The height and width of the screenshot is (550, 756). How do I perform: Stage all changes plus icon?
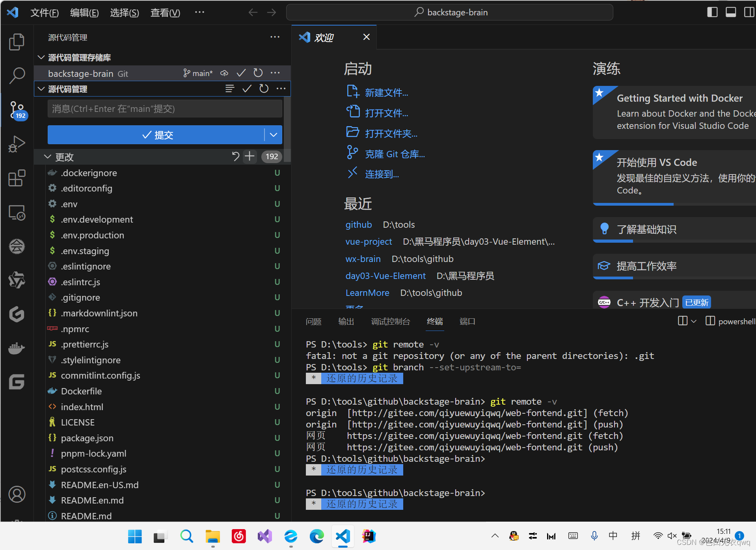click(250, 156)
